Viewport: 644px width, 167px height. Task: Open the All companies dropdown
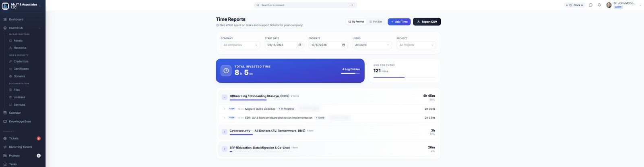pyautogui.click(x=240, y=45)
